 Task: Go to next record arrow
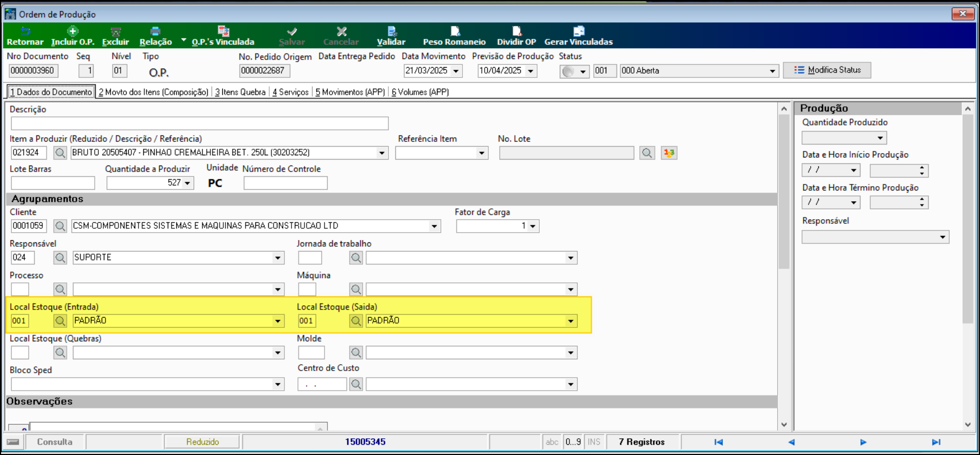(863, 442)
